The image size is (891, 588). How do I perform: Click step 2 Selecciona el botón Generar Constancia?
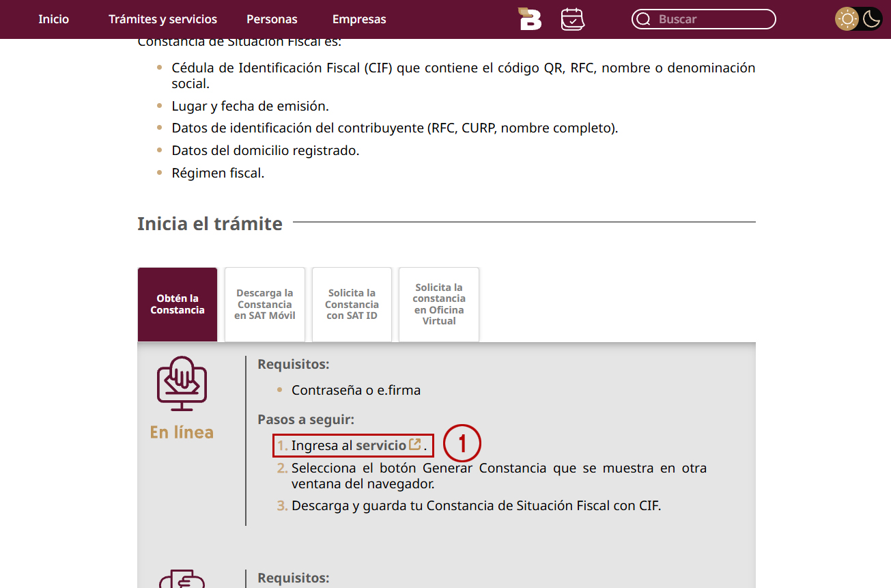[x=499, y=476]
